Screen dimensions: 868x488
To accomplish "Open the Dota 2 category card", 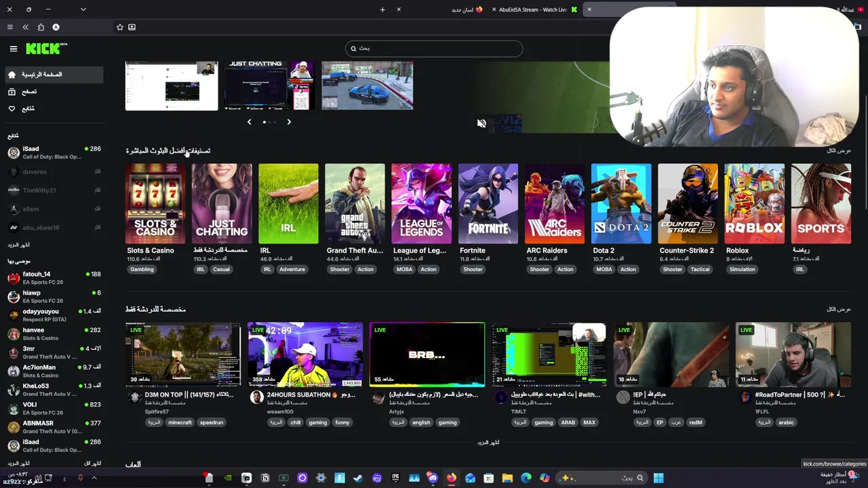I will [x=621, y=203].
